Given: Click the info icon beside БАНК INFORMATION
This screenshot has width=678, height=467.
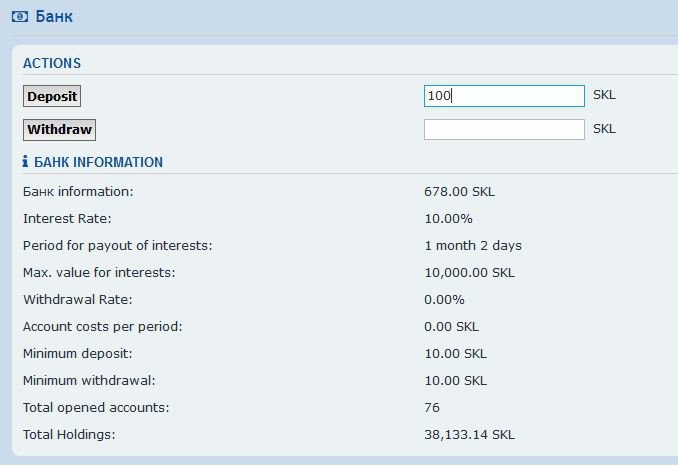Looking at the screenshot, I should pos(26,162).
